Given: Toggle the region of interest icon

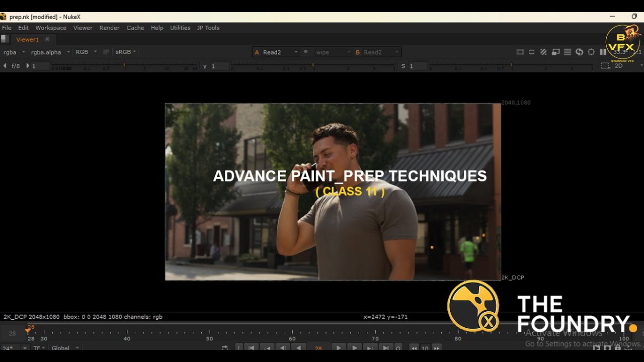Looking at the screenshot, I should pos(605,66).
